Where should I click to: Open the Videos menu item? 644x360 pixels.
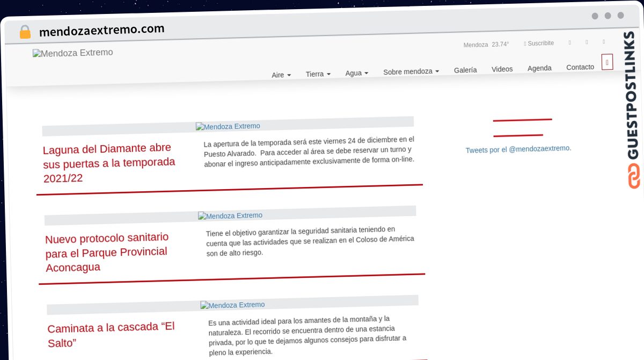click(x=502, y=69)
